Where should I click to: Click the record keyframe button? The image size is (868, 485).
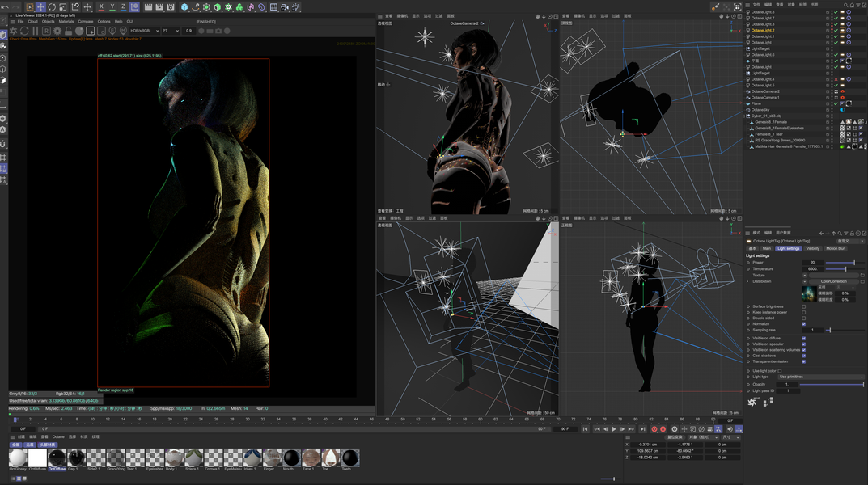[654, 429]
